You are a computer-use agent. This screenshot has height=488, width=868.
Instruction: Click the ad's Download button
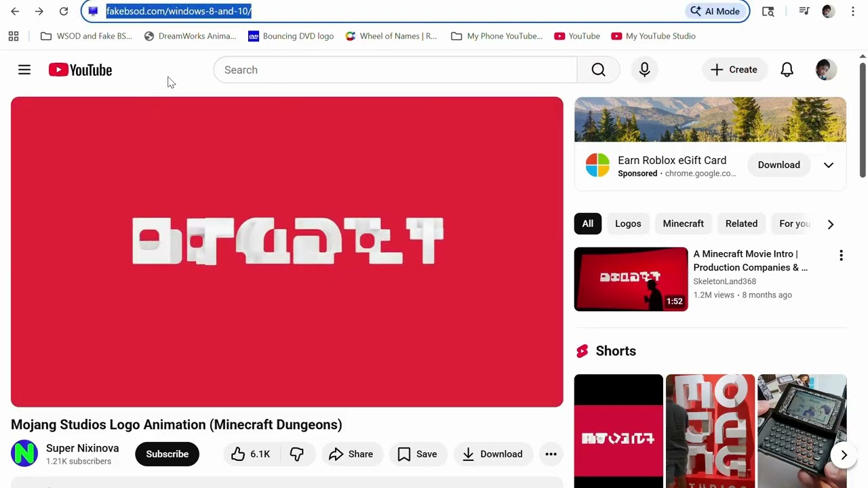pos(778,165)
